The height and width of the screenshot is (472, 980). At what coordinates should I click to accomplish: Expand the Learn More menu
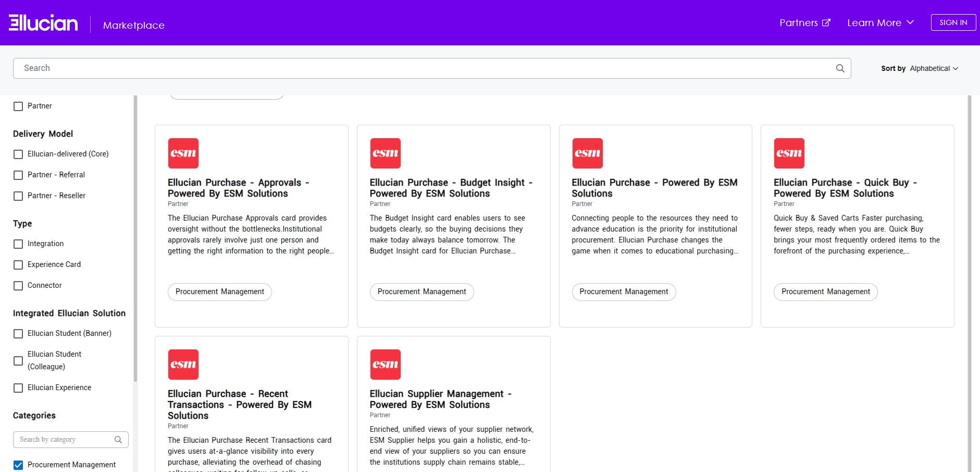point(880,23)
